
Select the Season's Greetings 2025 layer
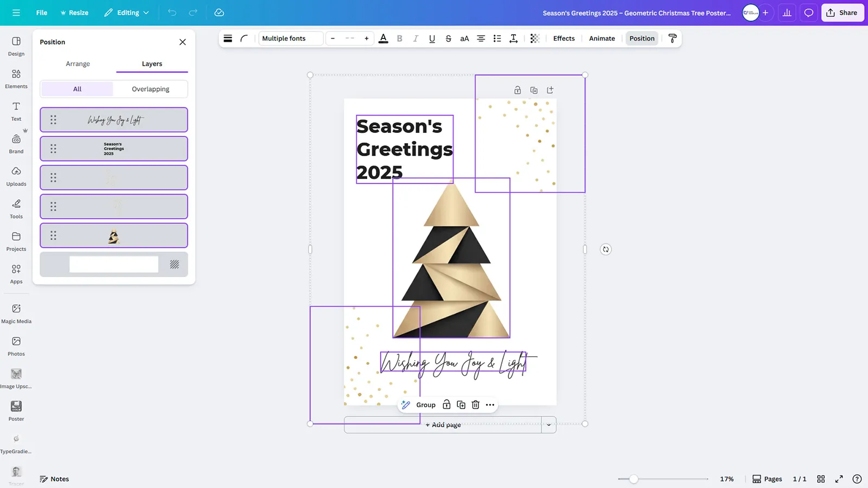(113, 148)
